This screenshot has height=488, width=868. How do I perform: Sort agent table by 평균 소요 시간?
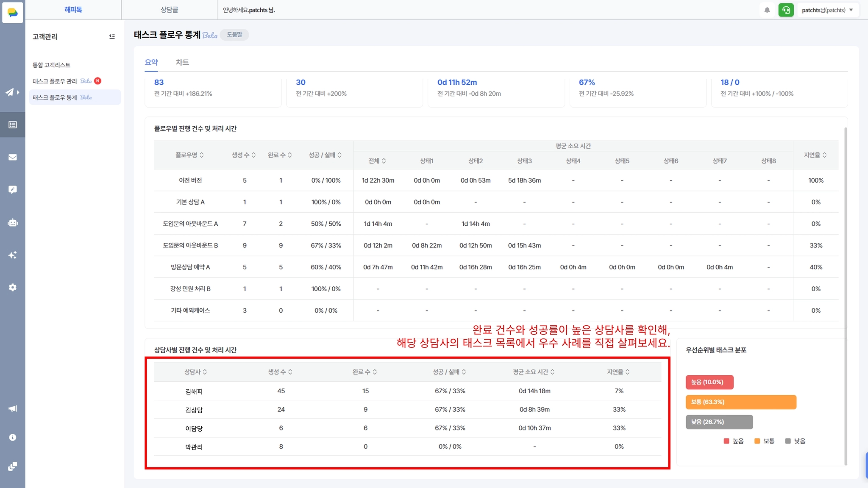click(534, 372)
